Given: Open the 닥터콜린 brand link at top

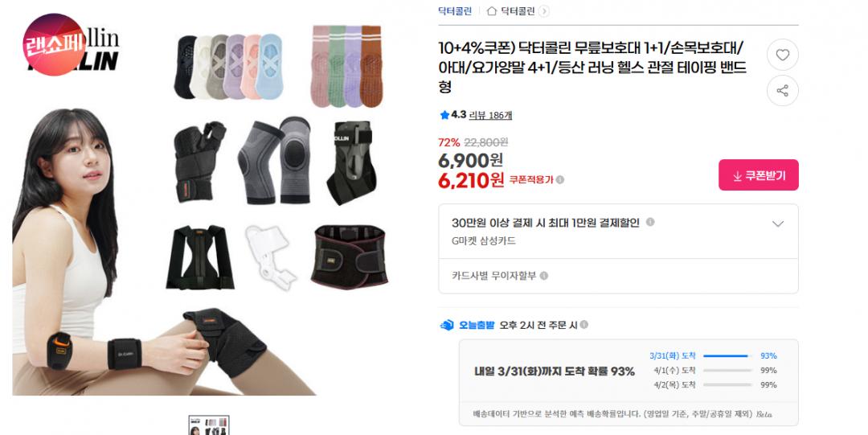Looking at the screenshot, I should [455, 11].
